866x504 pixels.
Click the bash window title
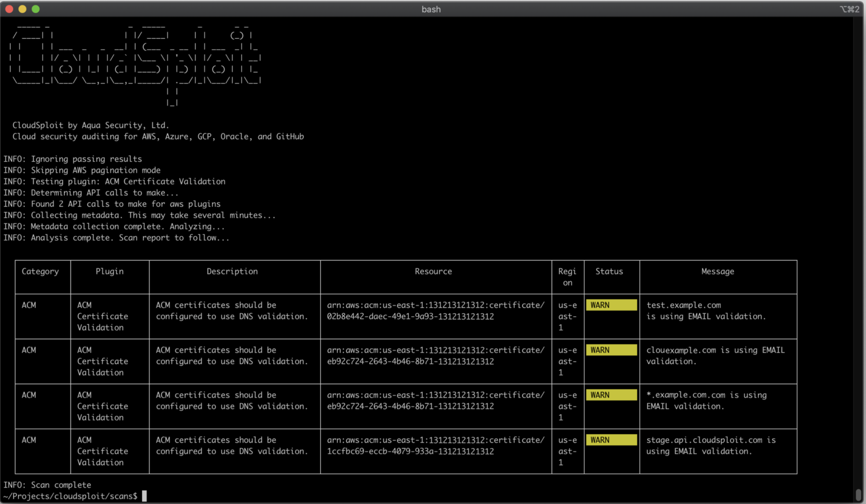click(x=431, y=9)
